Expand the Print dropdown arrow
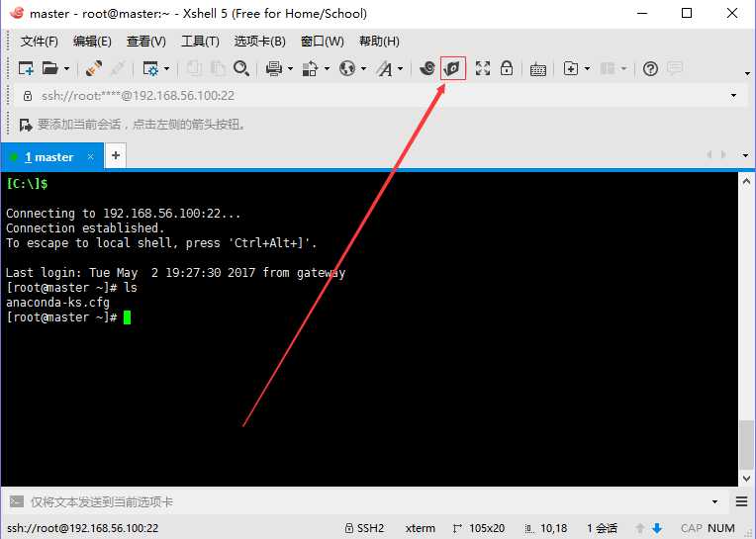The width and height of the screenshot is (756, 539). click(290, 69)
